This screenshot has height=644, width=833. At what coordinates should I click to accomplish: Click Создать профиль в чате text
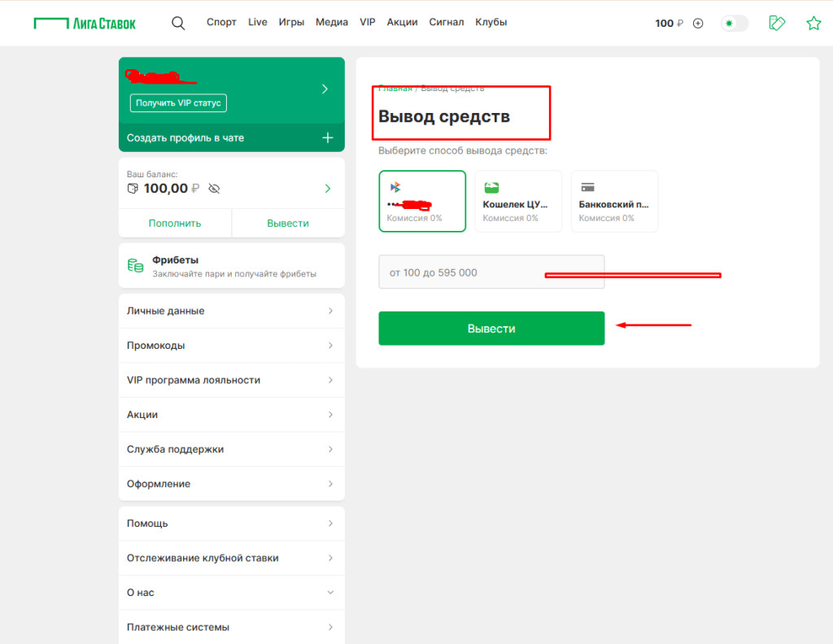click(x=185, y=138)
